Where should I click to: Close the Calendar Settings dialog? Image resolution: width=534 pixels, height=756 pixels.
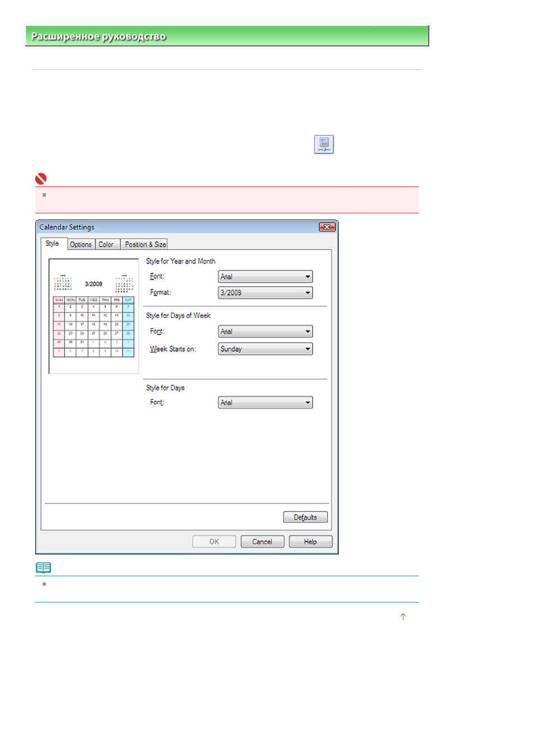coord(327,227)
